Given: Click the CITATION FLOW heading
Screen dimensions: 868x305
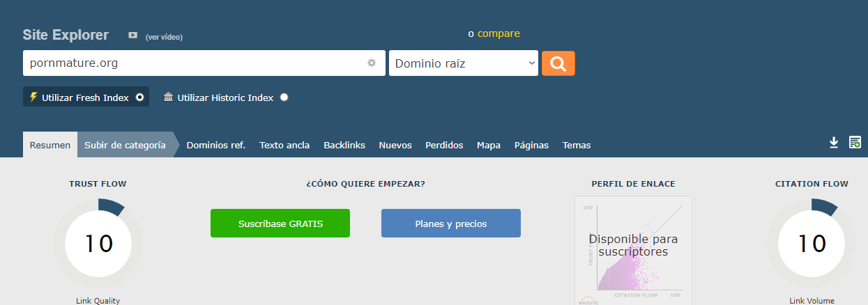Looking at the screenshot, I should (812, 184).
